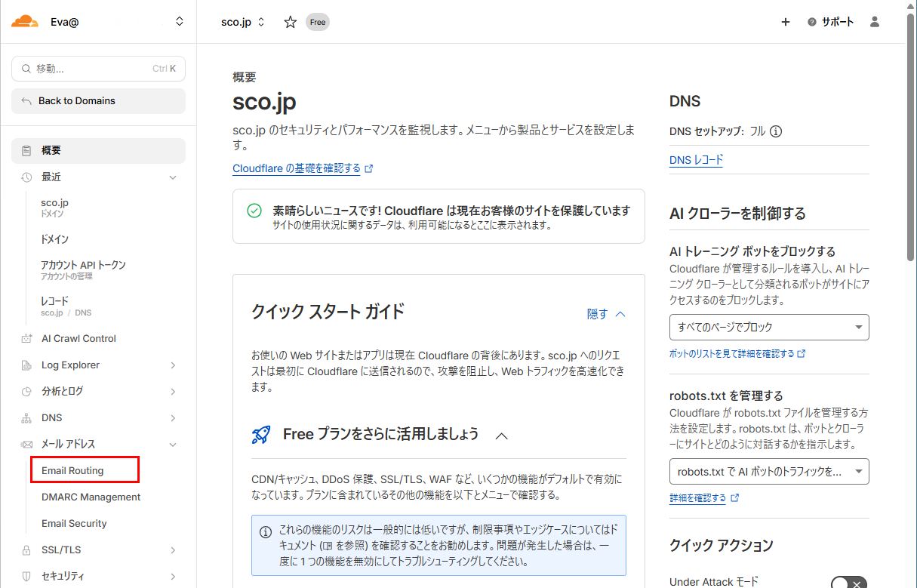The image size is (917, 588).
Task: Toggle the star to favorite sco.jp
Action: pos(290,22)
